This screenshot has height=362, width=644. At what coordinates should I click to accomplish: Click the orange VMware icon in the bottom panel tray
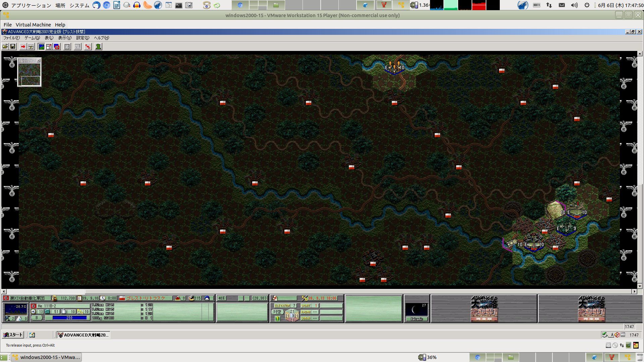(x=627, y=357)
